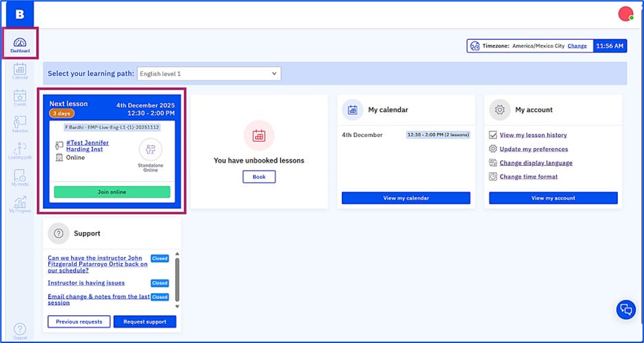This screenshot has width=644, height=343.
Task: Open Change time format link
Action: tap(529, 176)
